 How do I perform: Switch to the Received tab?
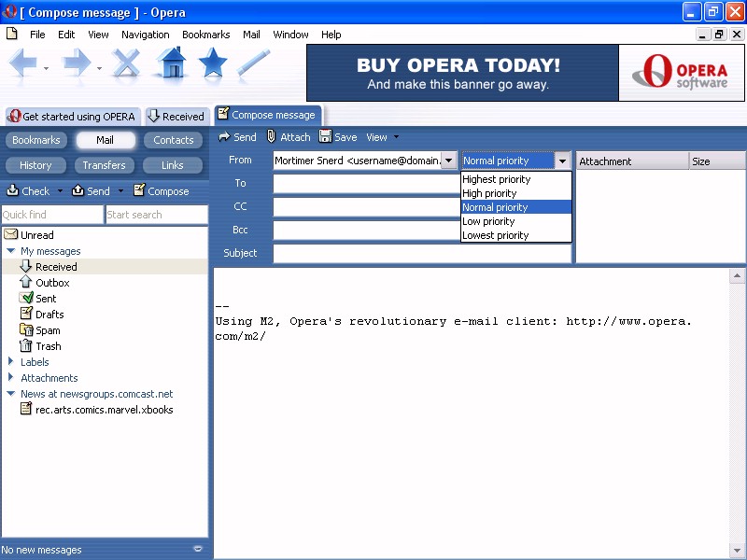[176, 117]
